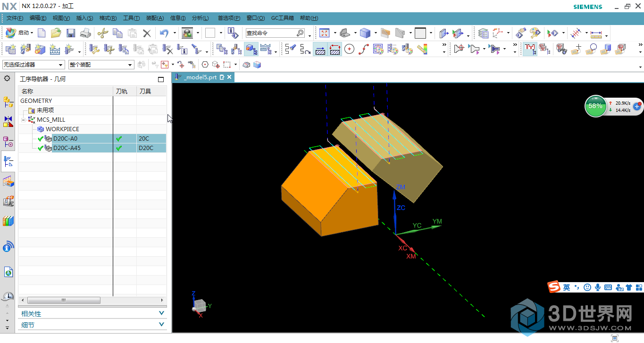Open the Assembly Navigator sidebar icon
The width and height of the screenshot is (644, 343).
[x=8, y=102]
